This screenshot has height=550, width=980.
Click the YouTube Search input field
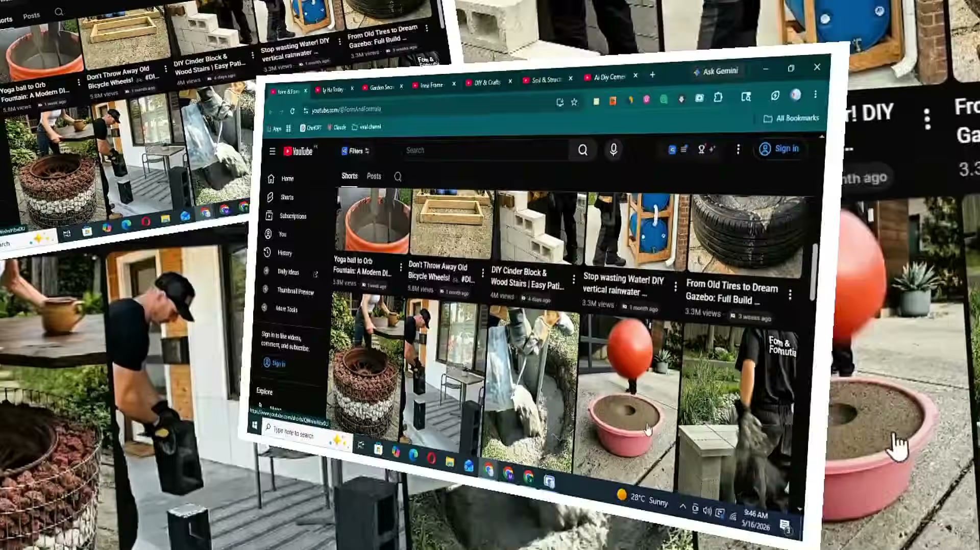[x=485, y=150]
